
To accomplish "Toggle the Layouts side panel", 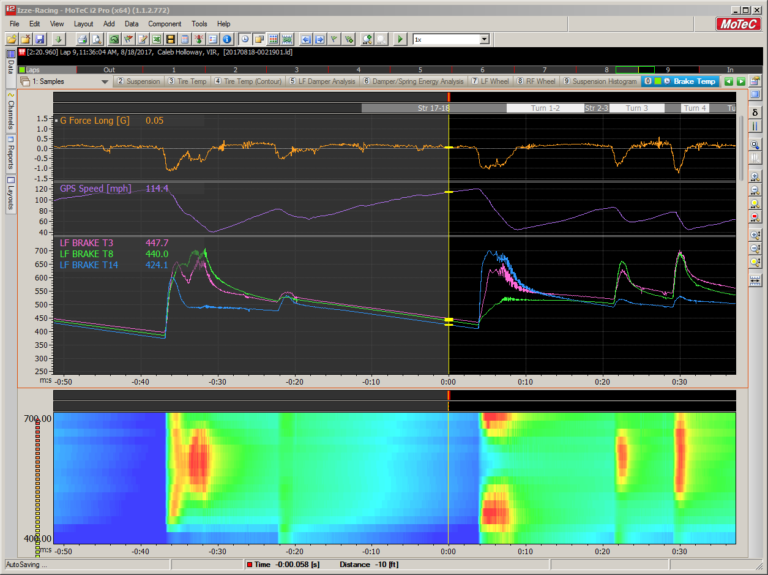I will [x=10, y=194].
